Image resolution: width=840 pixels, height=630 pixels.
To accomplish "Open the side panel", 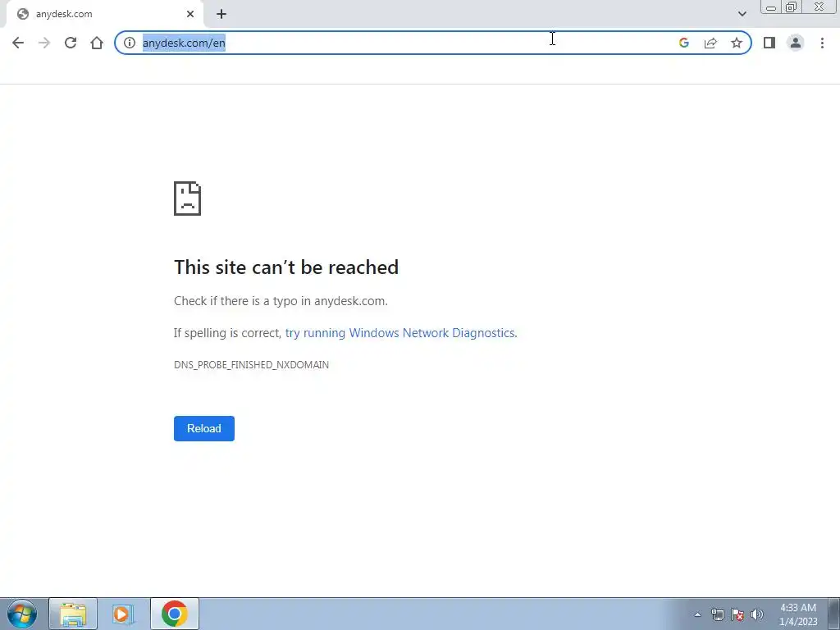I will pos(769,43).
